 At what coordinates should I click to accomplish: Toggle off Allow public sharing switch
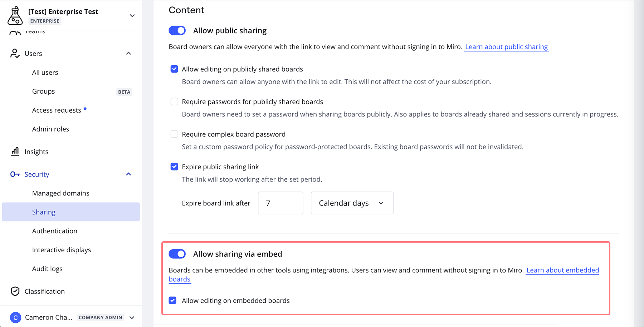[x=177, y=31]
